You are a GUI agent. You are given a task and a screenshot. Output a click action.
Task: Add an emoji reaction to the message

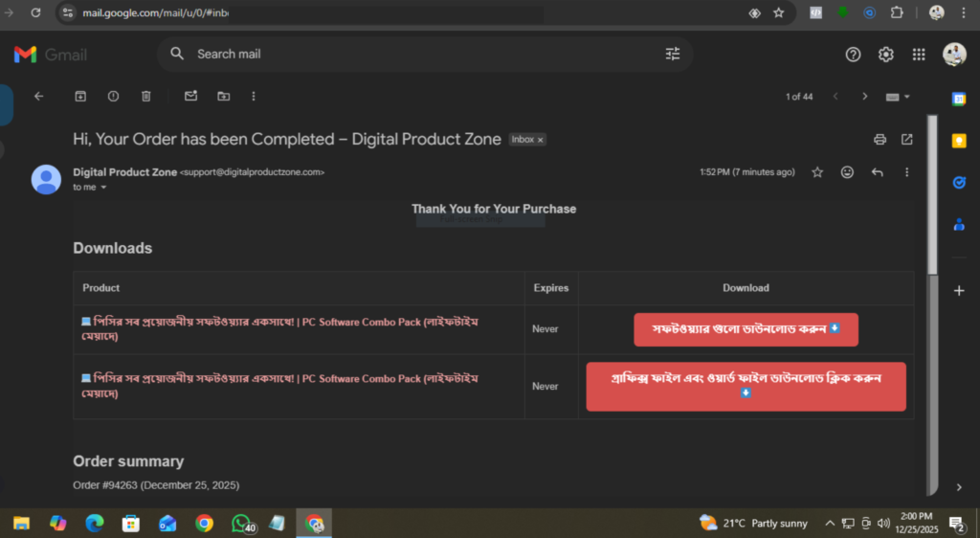click(x=847, y=172)
